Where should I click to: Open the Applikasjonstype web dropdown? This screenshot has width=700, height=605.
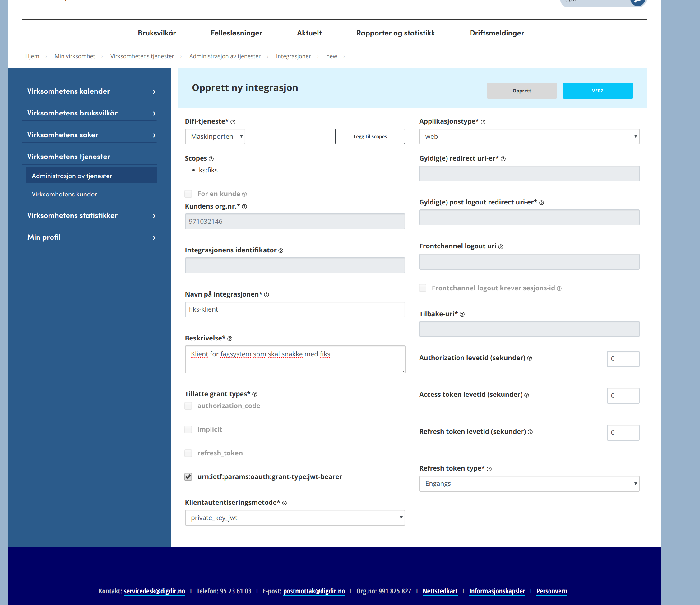pos(529,137)
